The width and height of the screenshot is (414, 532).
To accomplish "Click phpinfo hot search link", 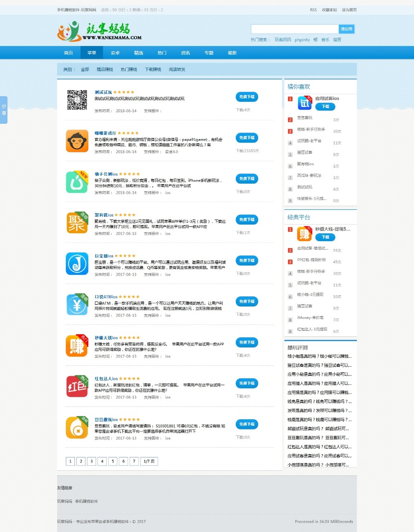I will point(302,40).
